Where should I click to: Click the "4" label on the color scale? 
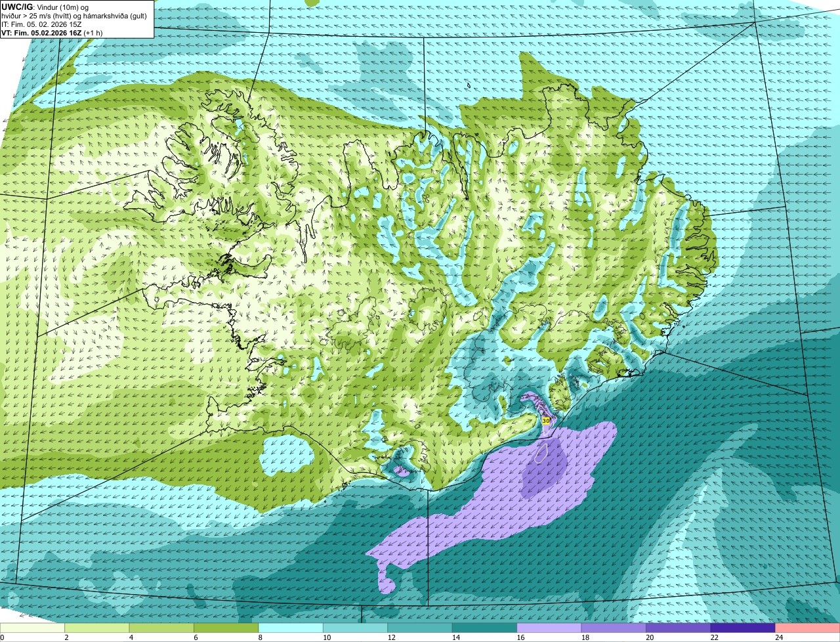131,637
